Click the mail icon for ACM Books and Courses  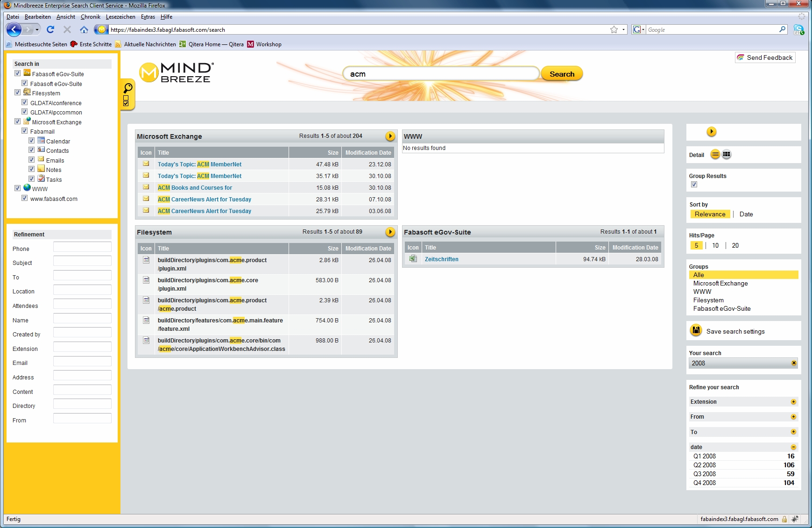click(x=146, y=187)
